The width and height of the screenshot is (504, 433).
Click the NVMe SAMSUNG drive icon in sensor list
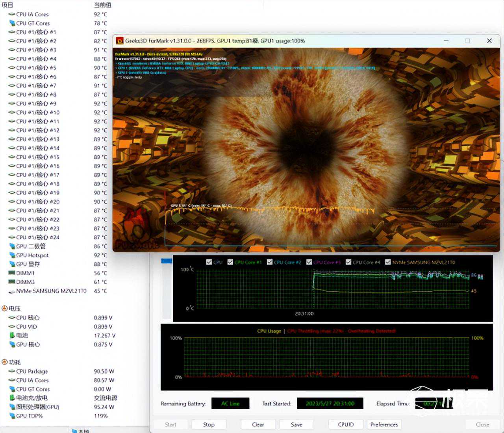12,291
